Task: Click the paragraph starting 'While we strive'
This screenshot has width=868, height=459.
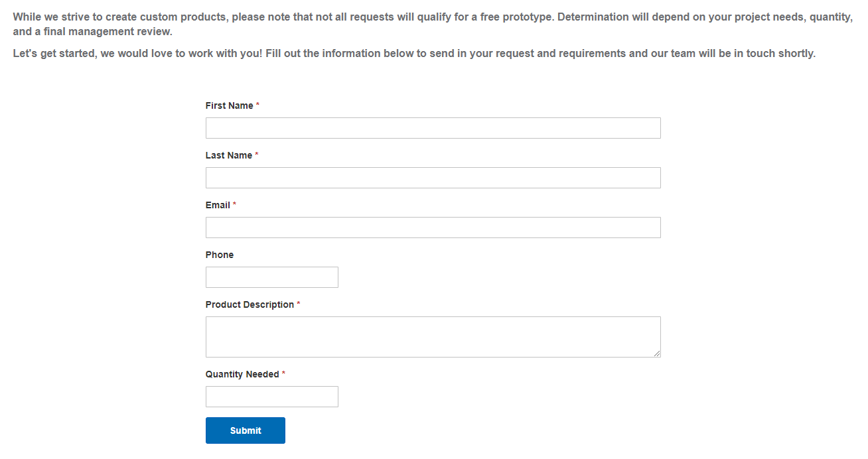Action: point(433,24)
